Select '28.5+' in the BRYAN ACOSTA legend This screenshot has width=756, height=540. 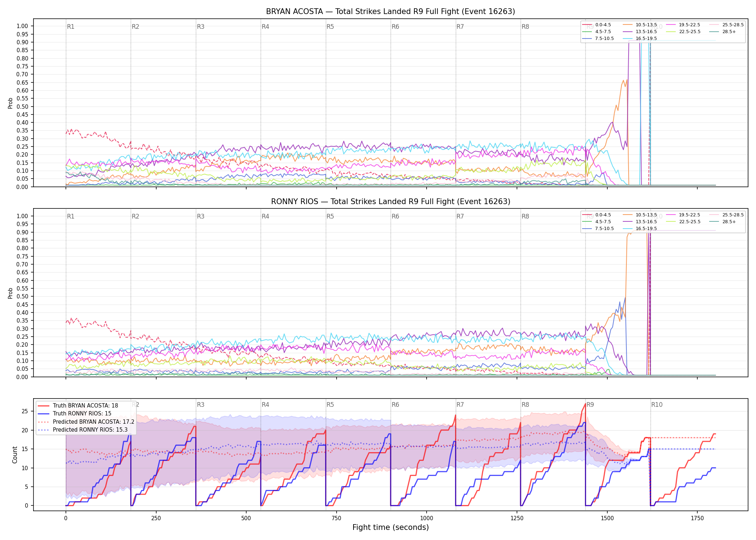pyautogui.click(x=729, y=32)
